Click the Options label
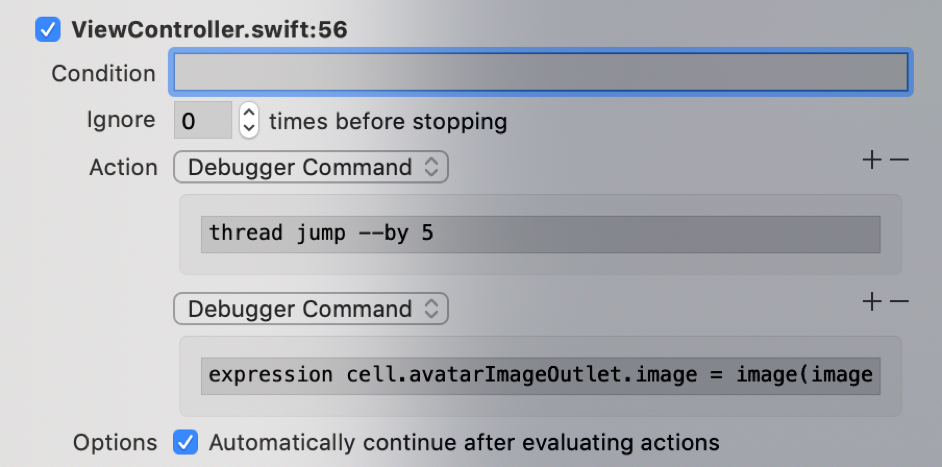The height and width of the screenshot is (467, 942). tap(115, 442)
